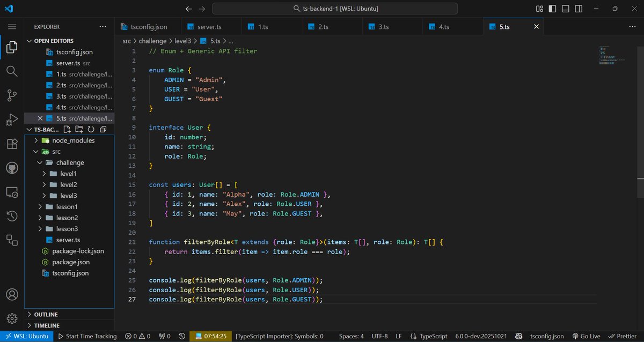Open the Search view in the activity bar
This screenshot has height=342, width=644.
click(12, 71)
